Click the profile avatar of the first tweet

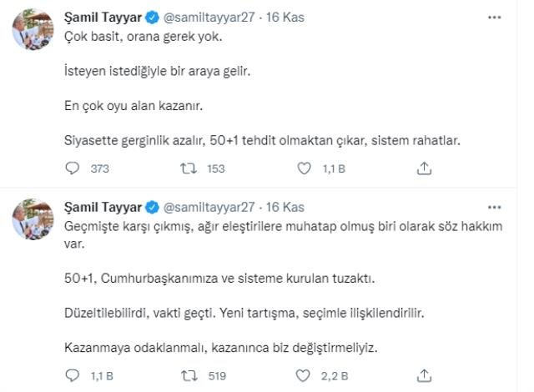tap(33, 29)
